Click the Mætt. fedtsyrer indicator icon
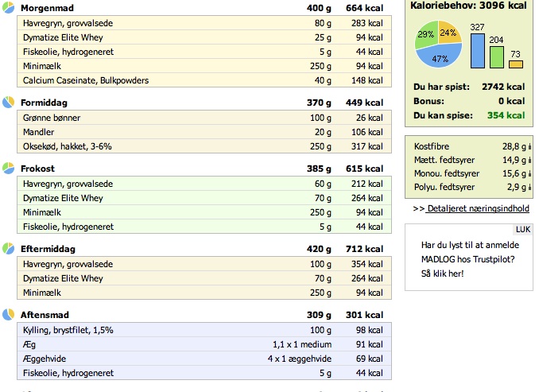The height and width of the screenshot is (392, 539). [529, 161]
